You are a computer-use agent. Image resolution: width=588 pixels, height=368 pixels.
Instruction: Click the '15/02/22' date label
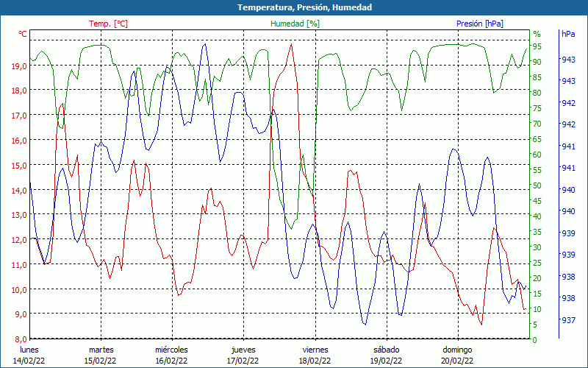click(100, 361)
